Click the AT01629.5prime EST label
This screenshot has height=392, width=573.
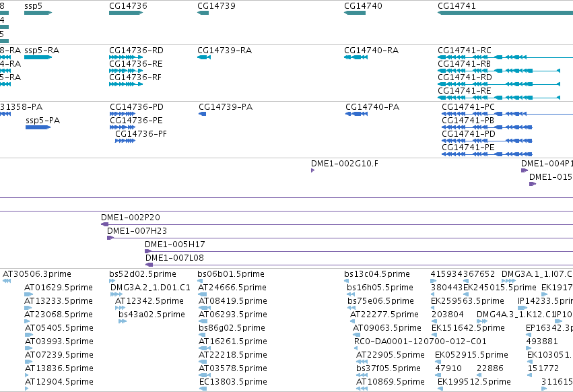click(59, 288)
